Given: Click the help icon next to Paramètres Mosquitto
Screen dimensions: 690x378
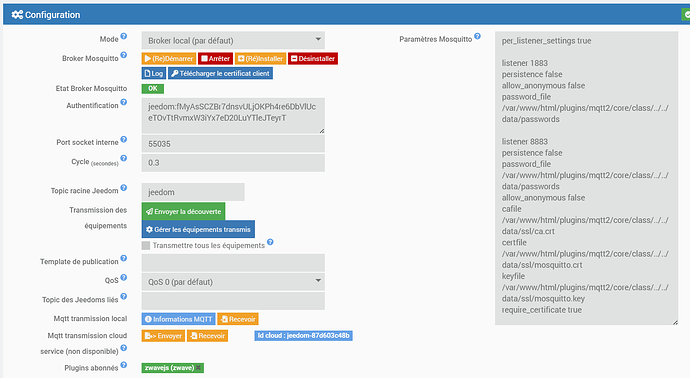Looking at the screenshot, I should tap(477, 36).
